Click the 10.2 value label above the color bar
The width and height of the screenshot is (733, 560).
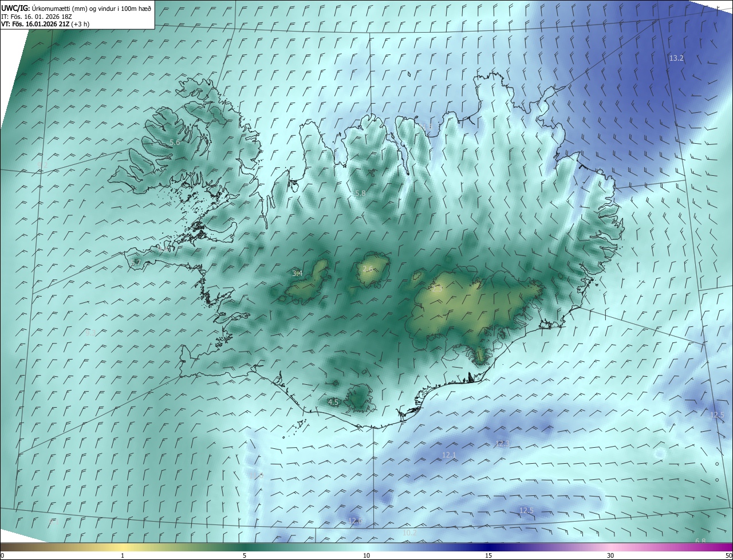pyautogui.click(x=409, y=533)
